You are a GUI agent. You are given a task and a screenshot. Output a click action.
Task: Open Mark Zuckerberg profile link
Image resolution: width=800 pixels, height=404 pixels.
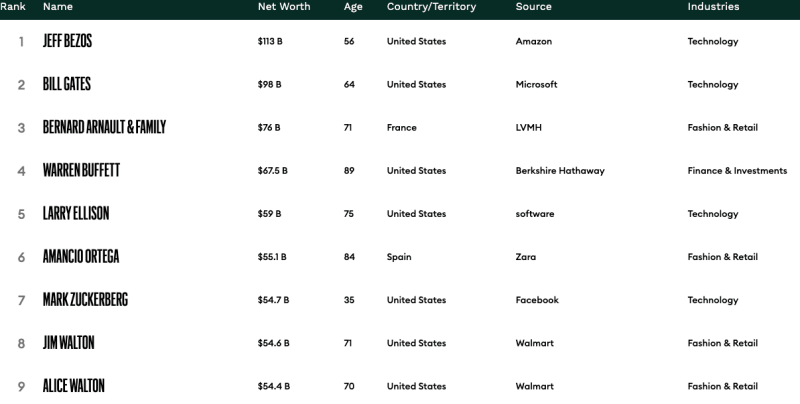click(85, 300)
